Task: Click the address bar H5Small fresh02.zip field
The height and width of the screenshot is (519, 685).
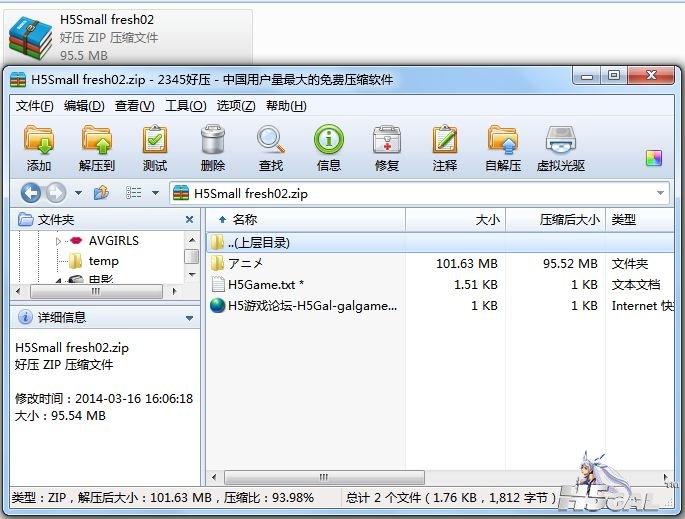Action: (x=419, y=193)
